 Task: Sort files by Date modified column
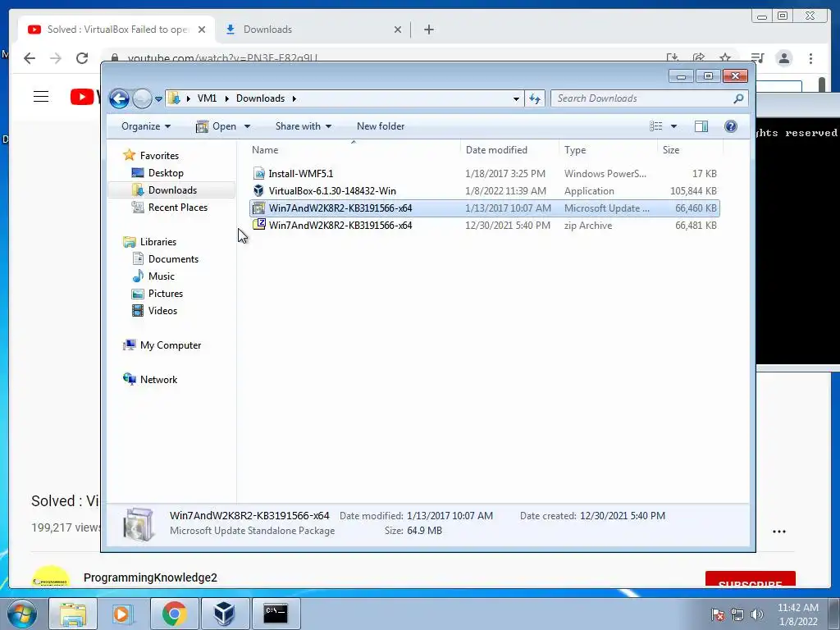pos(509,150)
